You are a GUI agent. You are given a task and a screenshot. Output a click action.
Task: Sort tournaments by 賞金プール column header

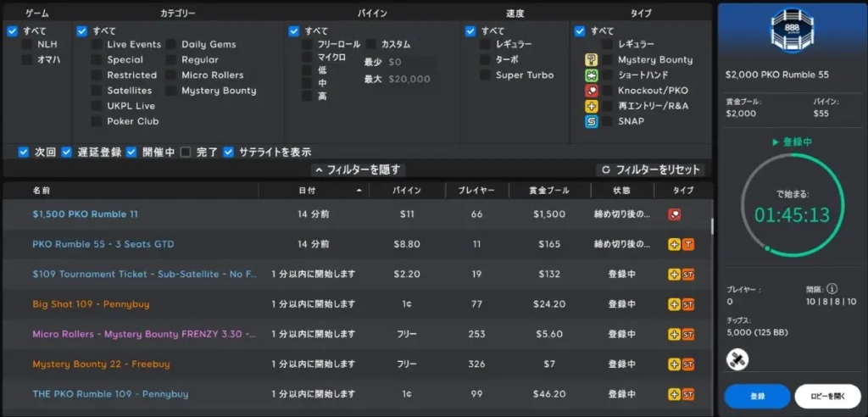pos(549,191)
